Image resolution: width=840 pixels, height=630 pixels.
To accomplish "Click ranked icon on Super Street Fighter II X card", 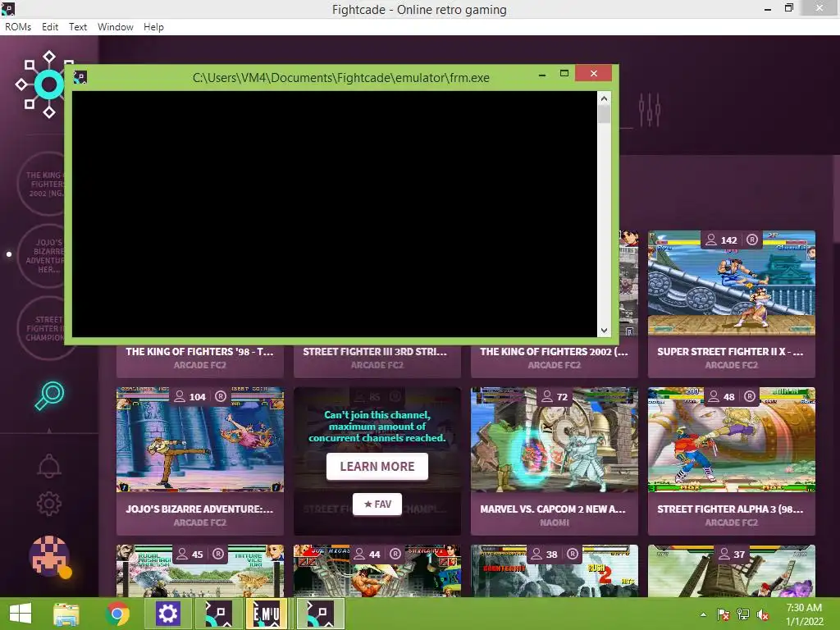I will (752, 240).
